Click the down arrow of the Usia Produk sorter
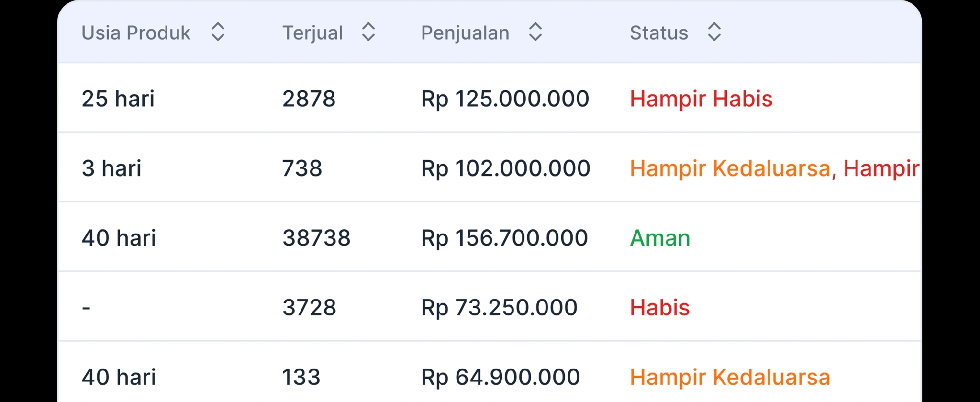The width and height of the screenshot is (980, 402). click(218, 38)
